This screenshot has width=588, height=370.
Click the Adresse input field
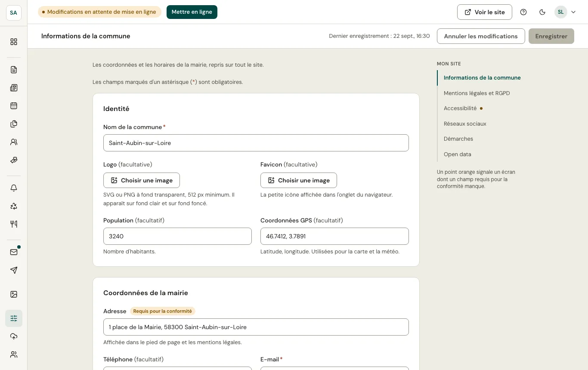point(256,327)
